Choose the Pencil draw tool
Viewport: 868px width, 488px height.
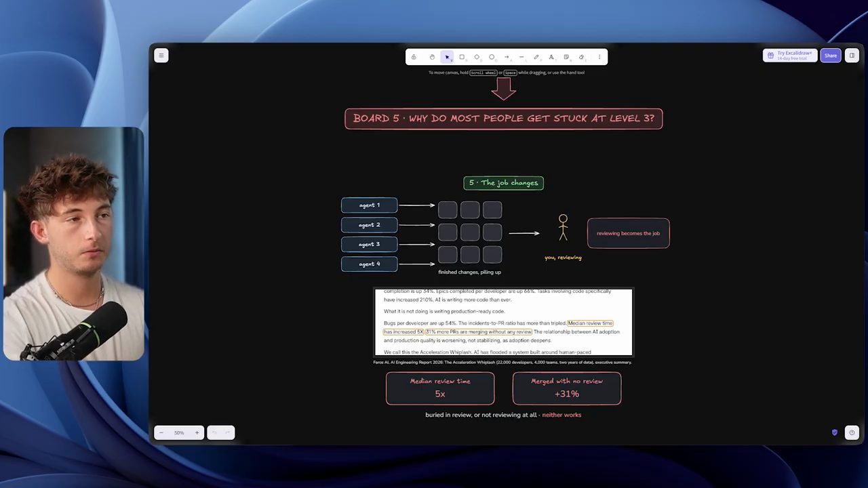point(536,57)
